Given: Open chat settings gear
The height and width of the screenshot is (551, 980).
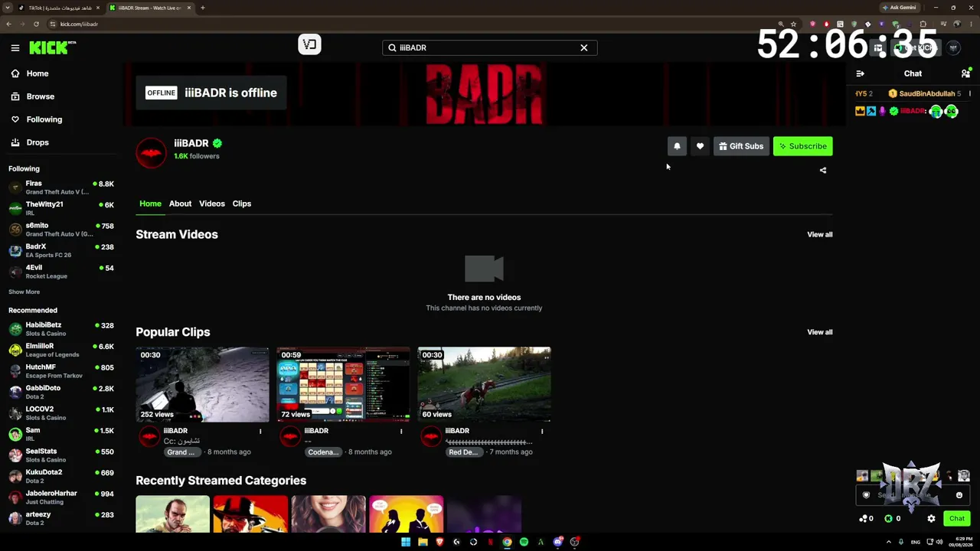Looking at the screenshot, I should pyautogui.click(x=931, y=519).
